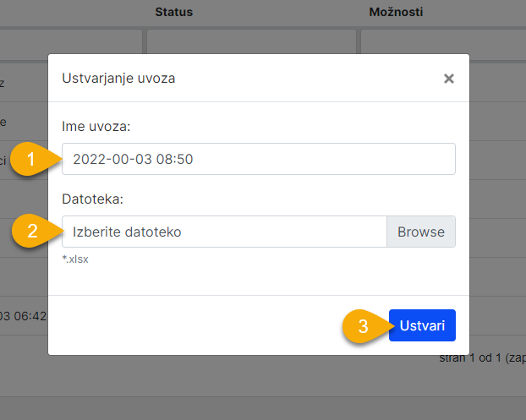Click the blue Ustvari button

pyautogui.click(x=422, y=325)
